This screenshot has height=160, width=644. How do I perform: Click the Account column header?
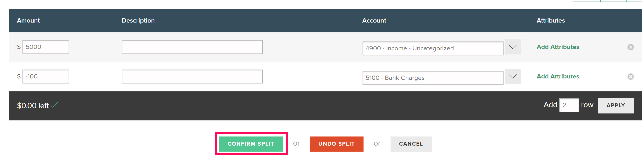coord(374,21)
